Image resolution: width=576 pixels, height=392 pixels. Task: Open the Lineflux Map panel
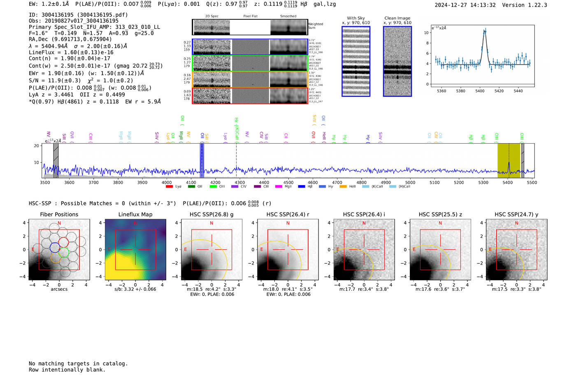point(135,249)
